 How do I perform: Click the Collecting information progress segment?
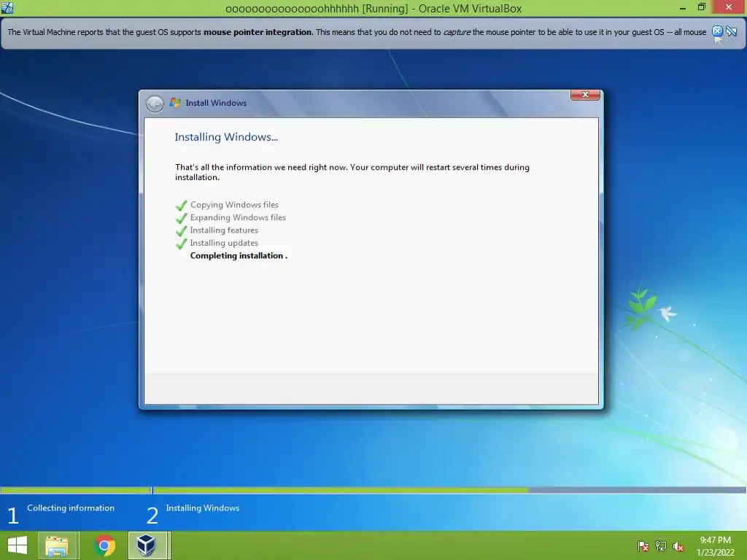(x=76, y=490)
